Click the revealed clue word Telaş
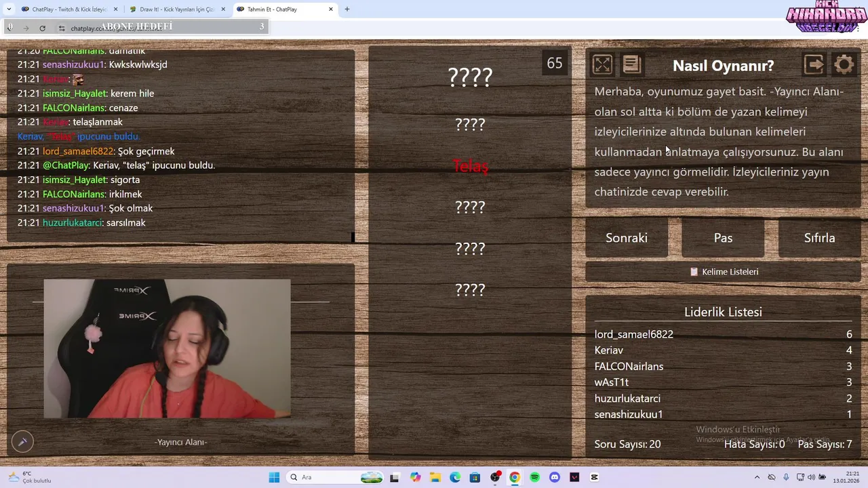The width and height of the screenshot is (868, 488). click(x=470, y=166)
